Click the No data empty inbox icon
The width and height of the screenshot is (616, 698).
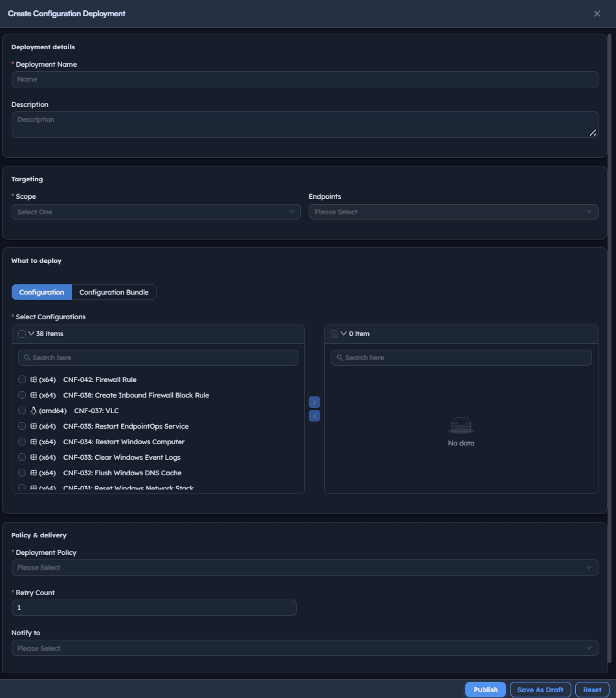tap(461, 425)
